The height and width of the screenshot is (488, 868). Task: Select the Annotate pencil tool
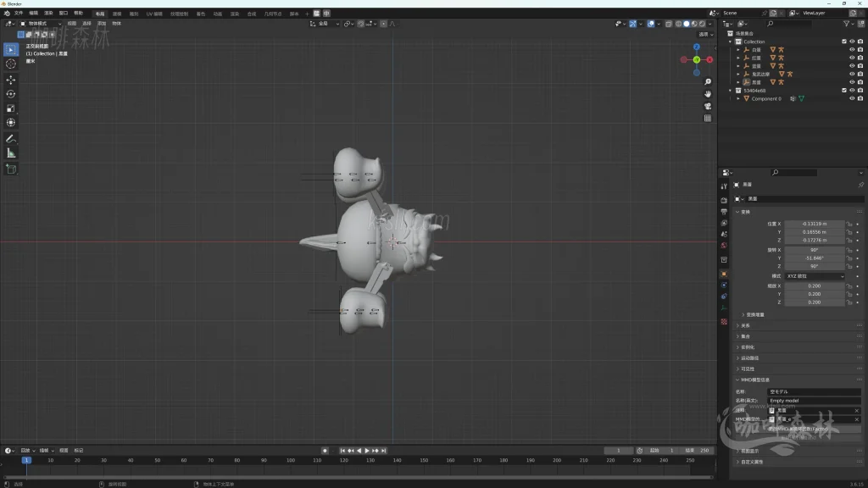11,138
